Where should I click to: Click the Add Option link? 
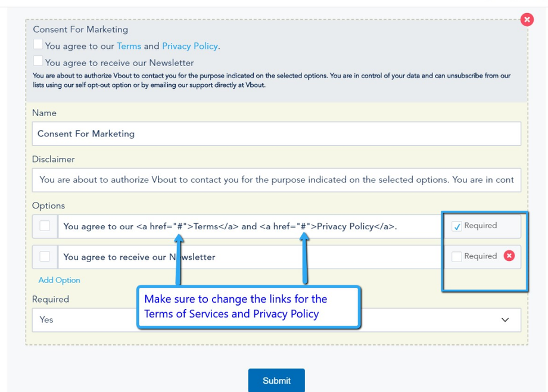click(x=59, y=280)
